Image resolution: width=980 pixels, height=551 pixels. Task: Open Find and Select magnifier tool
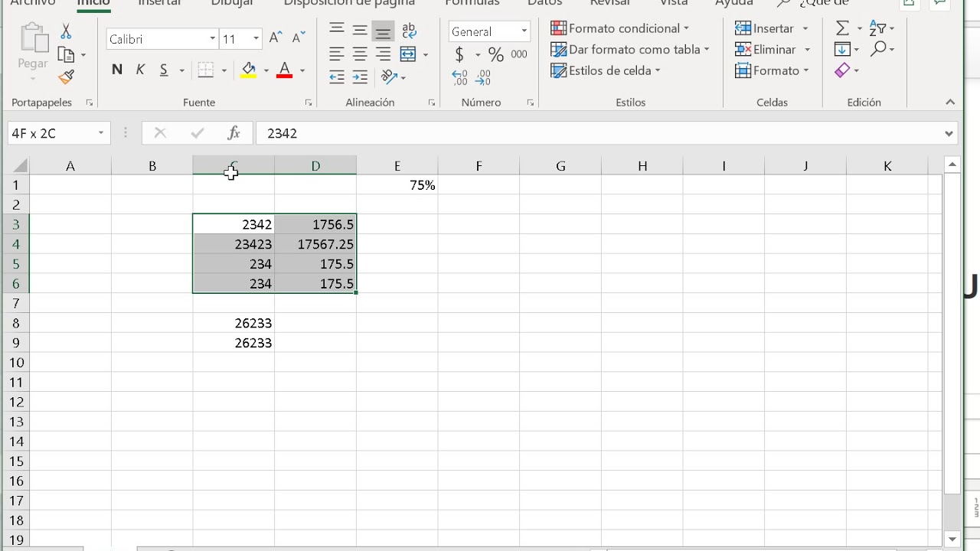click(x=878, y=49)
